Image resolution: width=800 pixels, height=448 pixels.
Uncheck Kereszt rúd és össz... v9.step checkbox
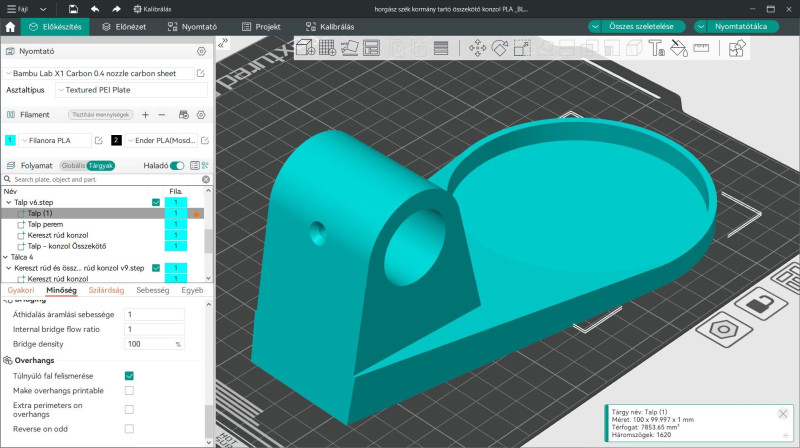tap(156, 268)
